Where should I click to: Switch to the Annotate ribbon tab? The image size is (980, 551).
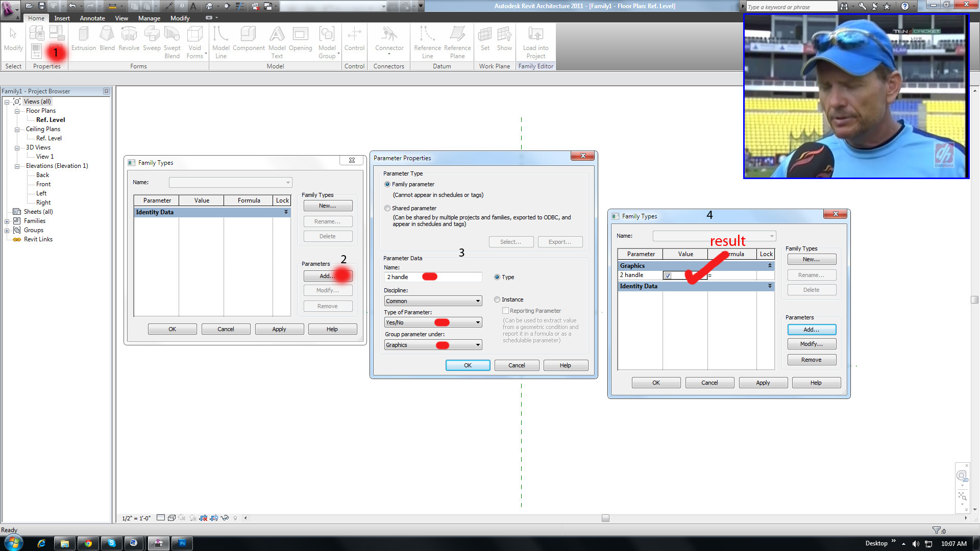(92, 18)
